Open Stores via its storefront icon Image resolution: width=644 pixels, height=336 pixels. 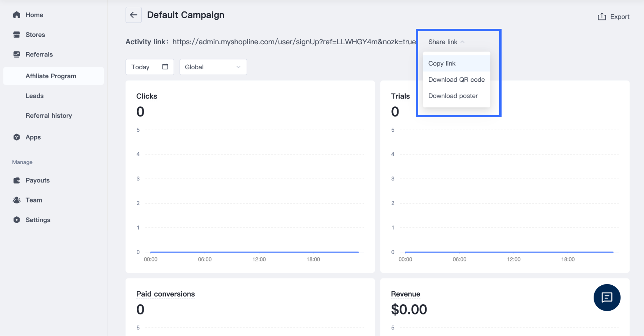pos(17,35)
